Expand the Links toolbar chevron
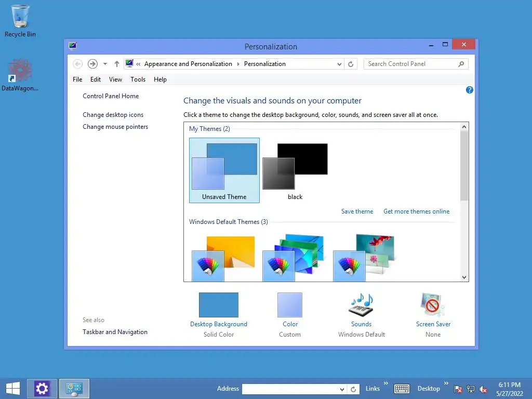The width and height of the screenshot is (532, 399). click(x=386, y=383)
